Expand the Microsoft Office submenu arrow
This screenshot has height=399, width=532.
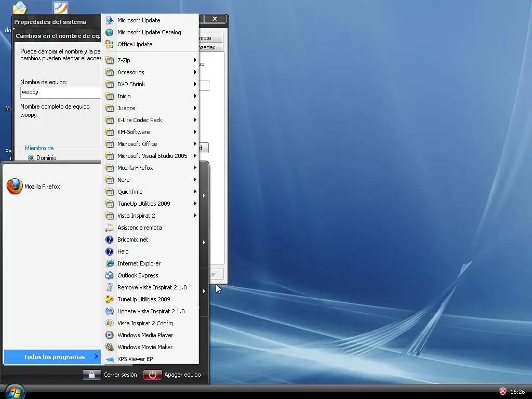pos(195,144)
